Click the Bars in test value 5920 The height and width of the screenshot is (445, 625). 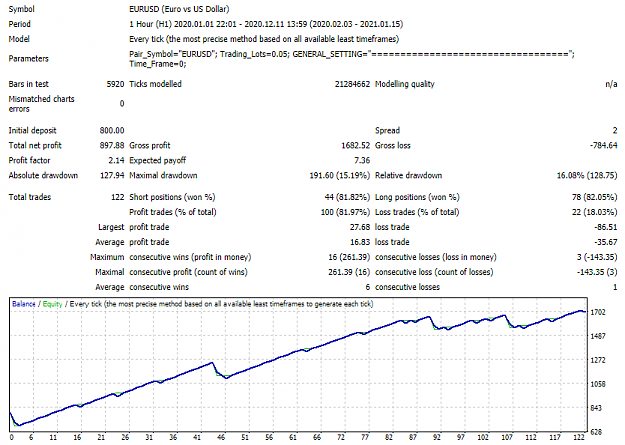[116, 84]
